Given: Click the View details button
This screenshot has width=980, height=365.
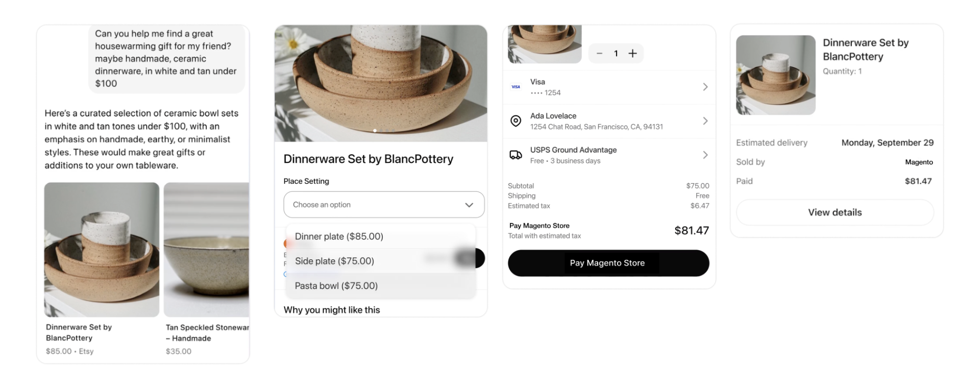Looking at the screenshot, I should (x=835, y=212).
